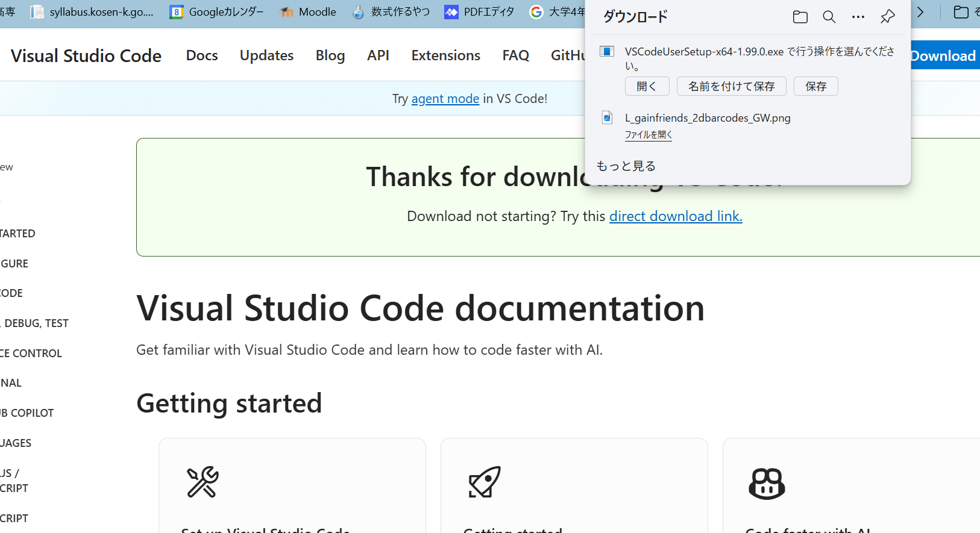Click the Copilot icon on Code faster card
The image size is (980, 533).
[x=767, y=484]
